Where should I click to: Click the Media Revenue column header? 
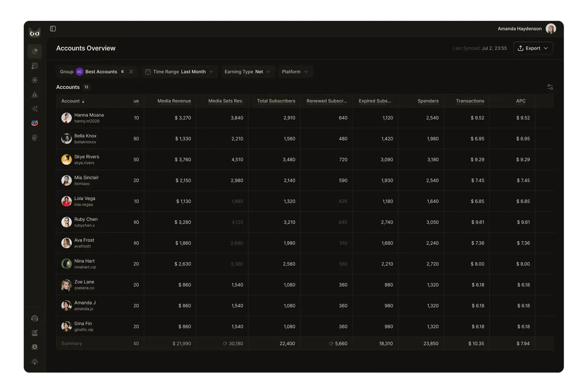point(174,101)
